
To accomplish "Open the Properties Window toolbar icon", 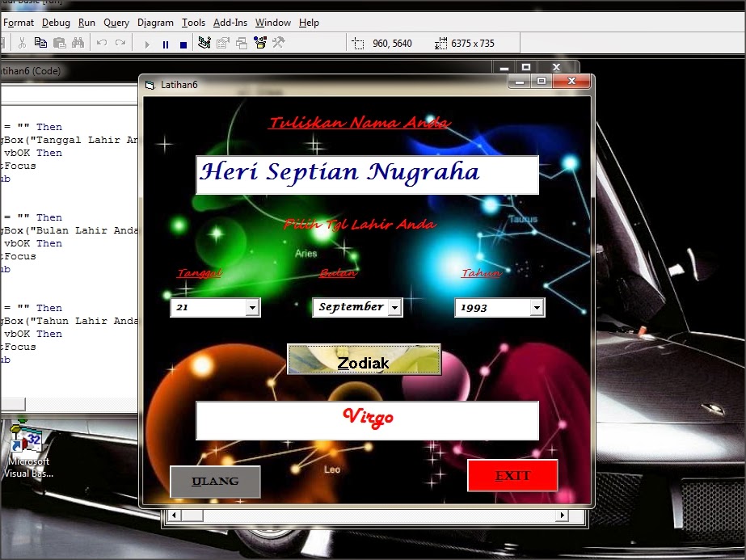I will pyautogui.click(x=221, y=43).
